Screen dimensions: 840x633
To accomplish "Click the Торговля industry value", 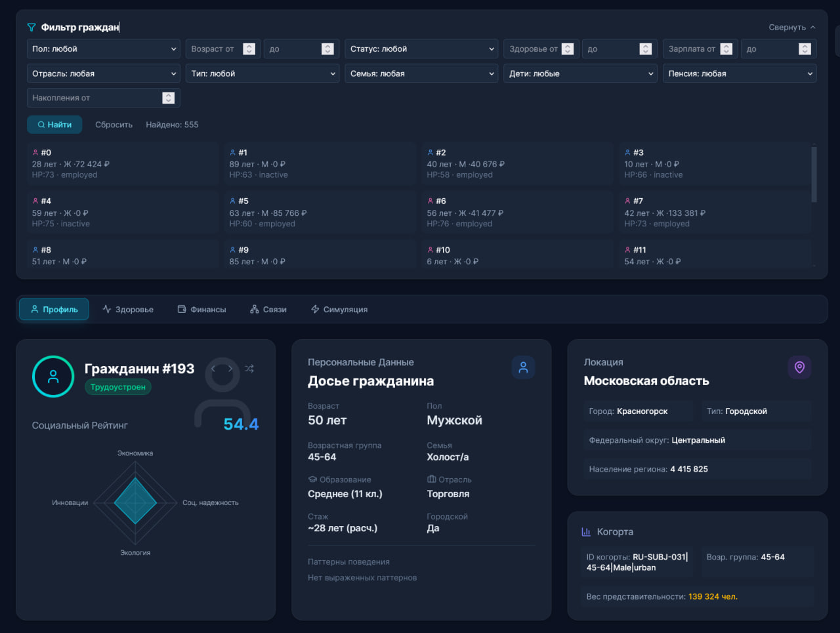I will (448, 494).
